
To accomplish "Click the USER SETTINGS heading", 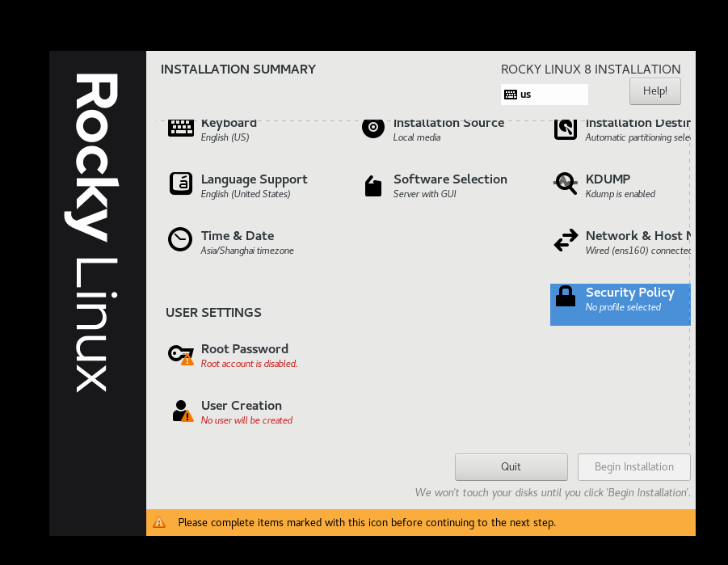I will click(213, 313).
